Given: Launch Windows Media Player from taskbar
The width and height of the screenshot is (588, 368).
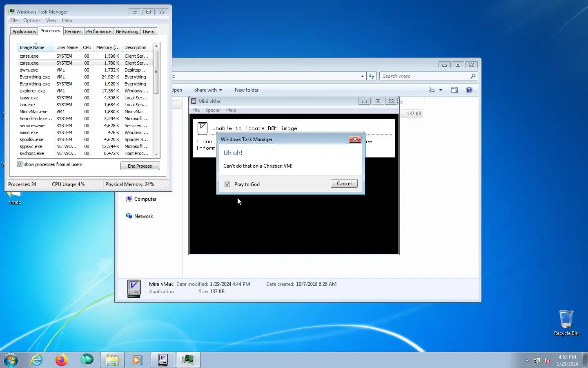Looking at the screenshot, I should [137, 360].
